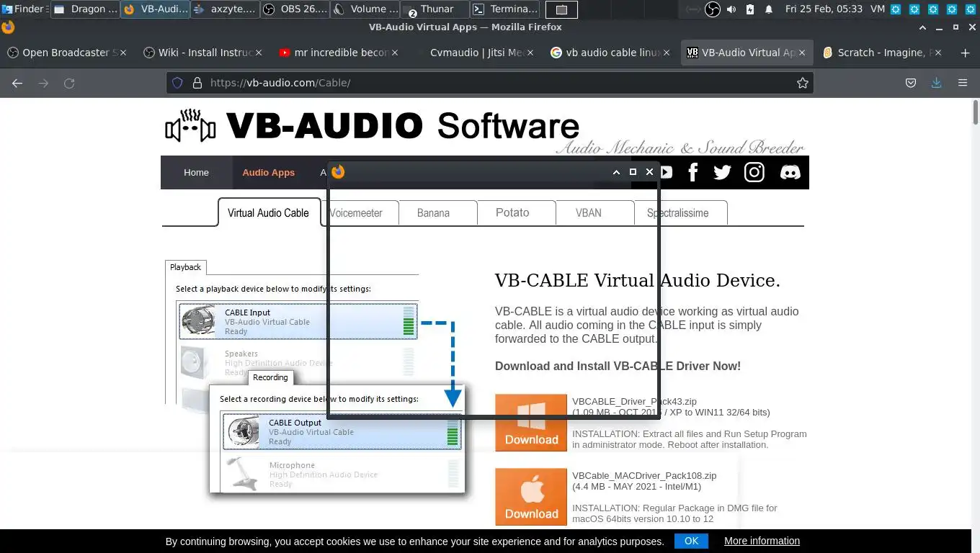Open the Audio Apps menu item
980x553 pixels.
pos(268,172)
